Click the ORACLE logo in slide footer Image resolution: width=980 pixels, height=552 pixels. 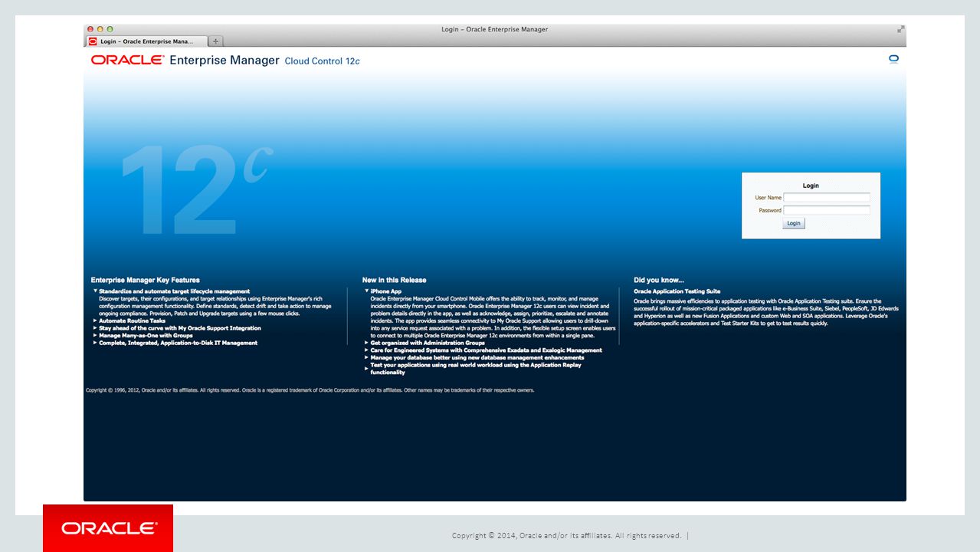(x=110, y=528)
